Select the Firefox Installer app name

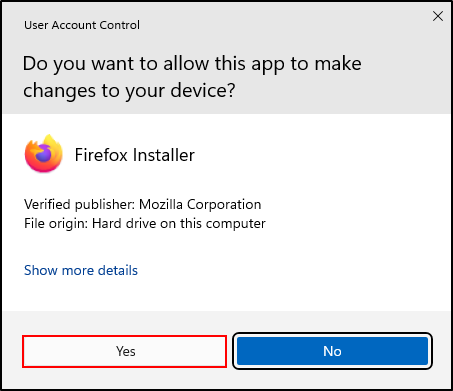click(x=135, y=155)
